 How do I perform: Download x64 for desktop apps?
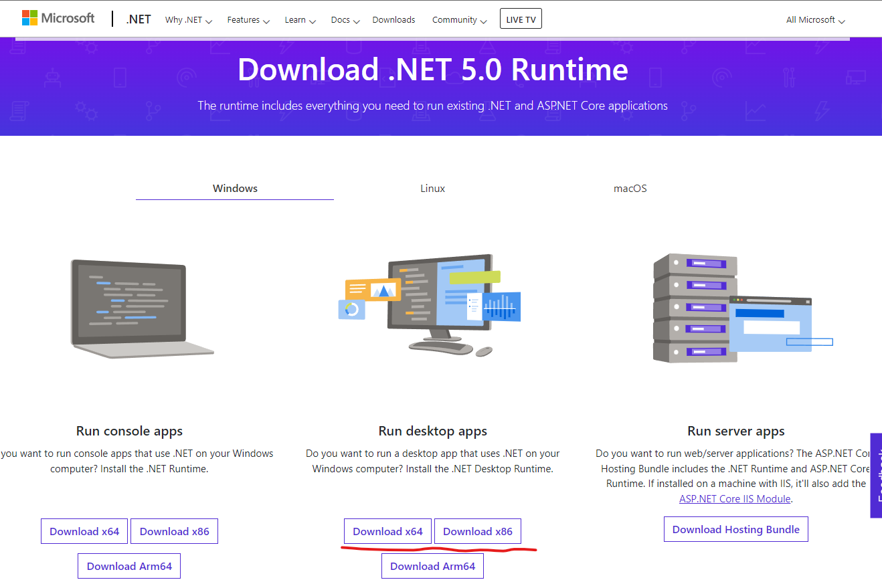point(388,532)
